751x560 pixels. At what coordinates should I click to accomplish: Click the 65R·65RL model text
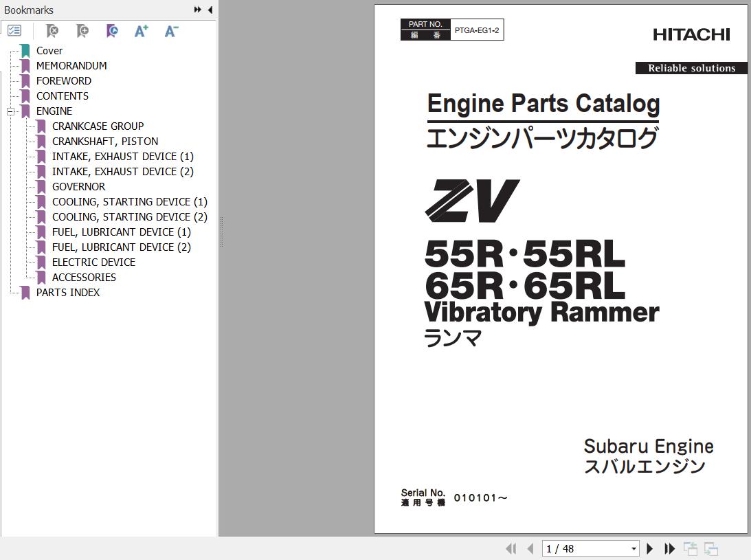(x=525, y=286)
